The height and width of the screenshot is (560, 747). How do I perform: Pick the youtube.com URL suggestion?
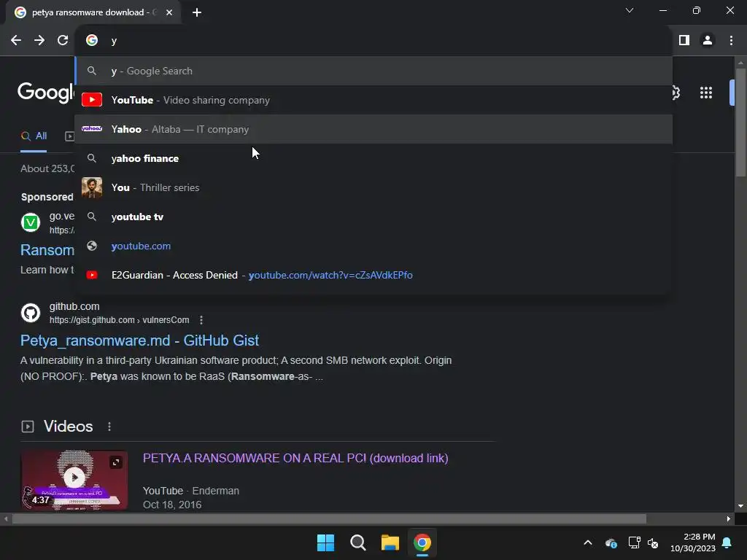(x=373, y=246)
